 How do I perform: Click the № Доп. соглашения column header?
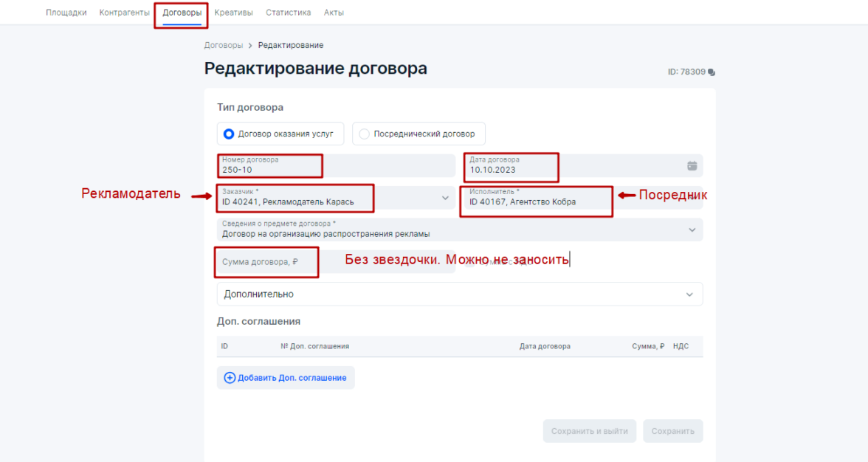(314, 346)
